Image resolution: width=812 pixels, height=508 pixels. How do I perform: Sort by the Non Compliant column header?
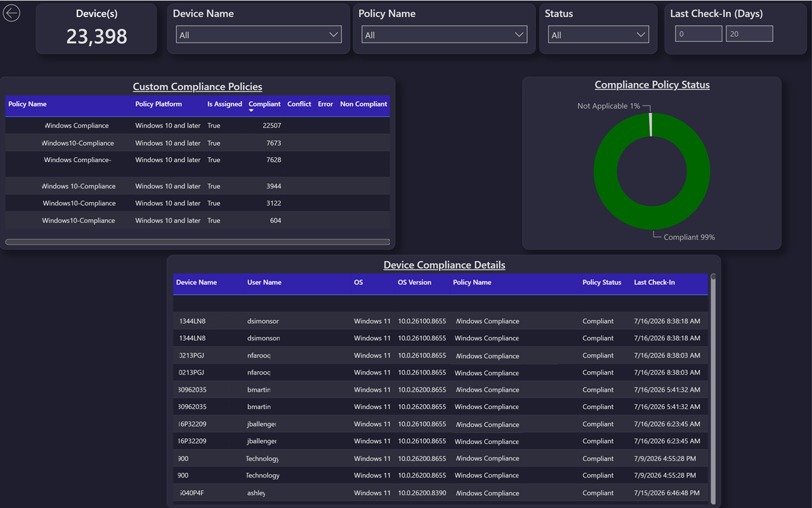tap(363, 104)
